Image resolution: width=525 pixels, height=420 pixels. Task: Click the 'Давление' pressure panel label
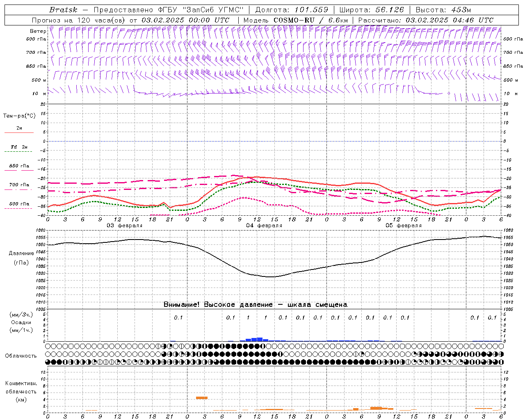[x=21, y=253]
